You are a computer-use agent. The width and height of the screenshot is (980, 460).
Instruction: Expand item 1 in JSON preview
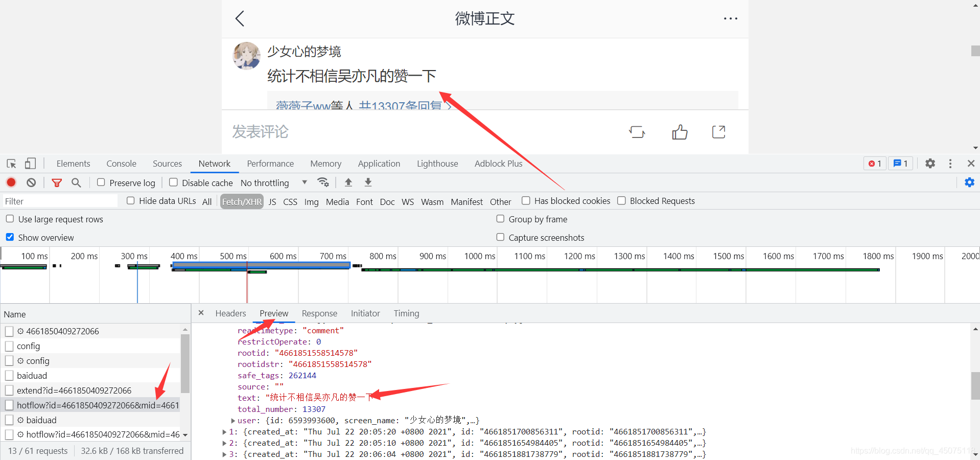pos(224,432)
